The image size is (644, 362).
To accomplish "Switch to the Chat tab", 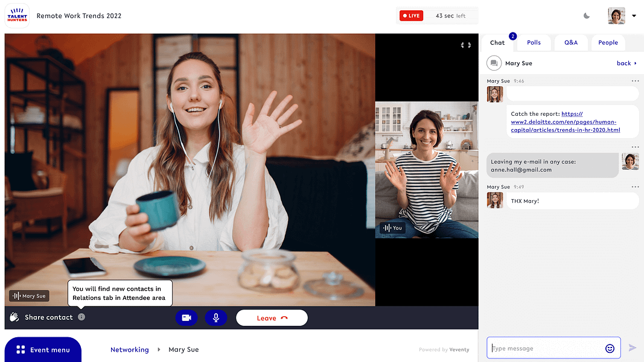I will tap(497, 43).
